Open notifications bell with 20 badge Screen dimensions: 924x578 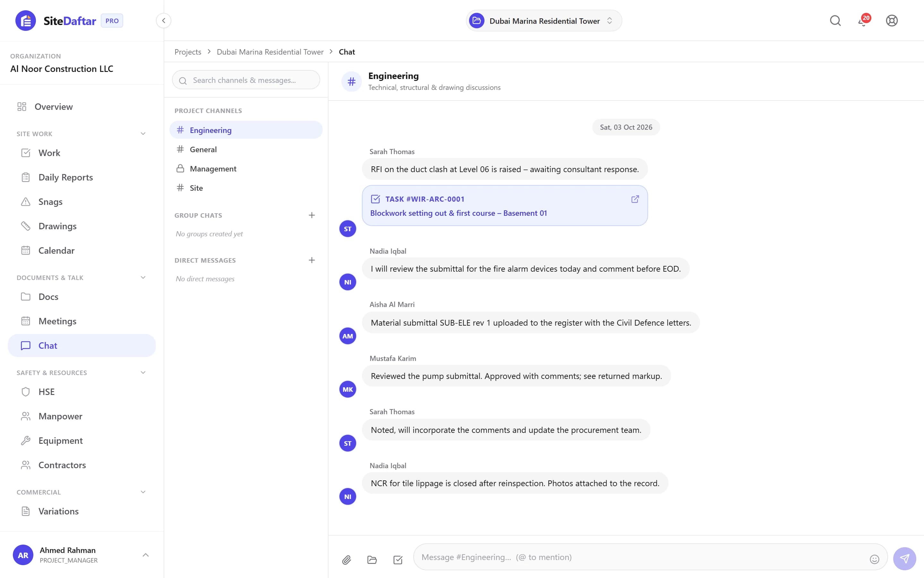864,21
